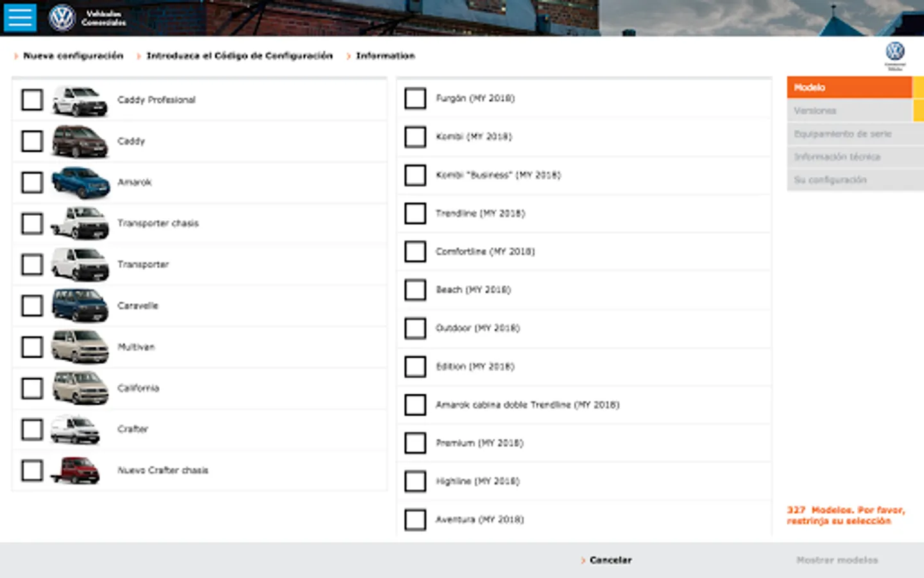Click the Transporter chasis truck image

coord(80,223)
